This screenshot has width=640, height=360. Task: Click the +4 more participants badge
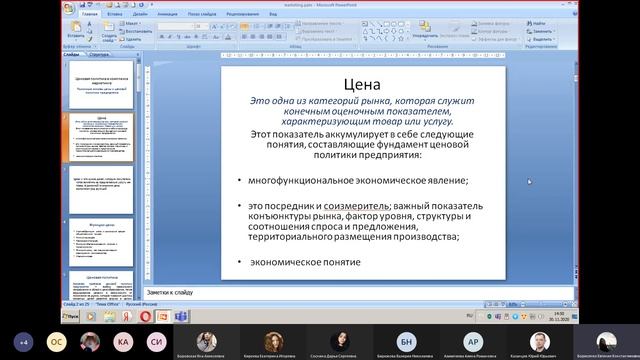click(x=24, y=342)
